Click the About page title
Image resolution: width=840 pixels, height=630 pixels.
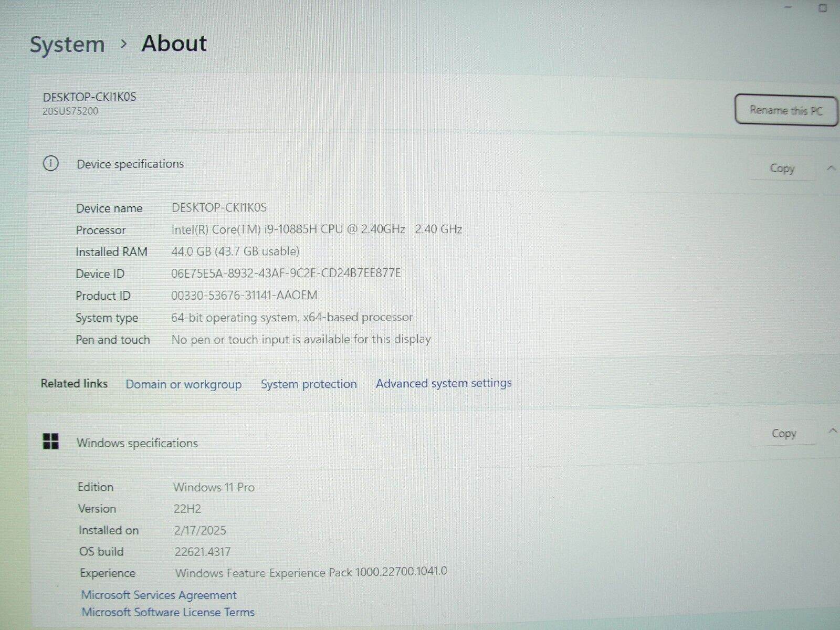pos(174,44)
